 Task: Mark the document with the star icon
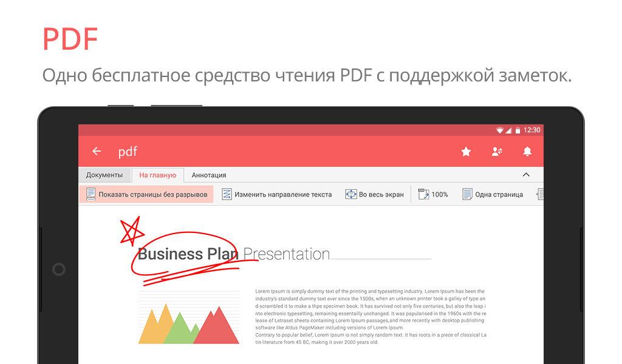(x=466, y=151)
